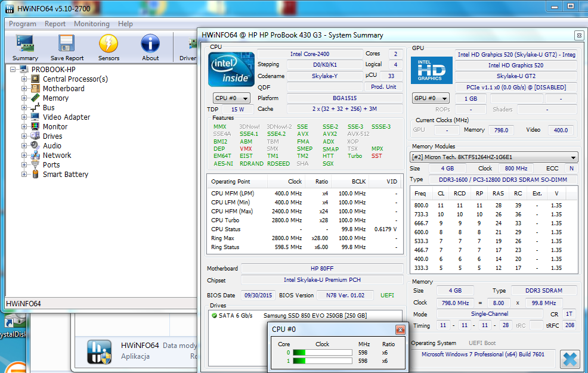Click the Audio speaker icon
This screenshot has width=588, height=373.
click(x=35, y=145)
